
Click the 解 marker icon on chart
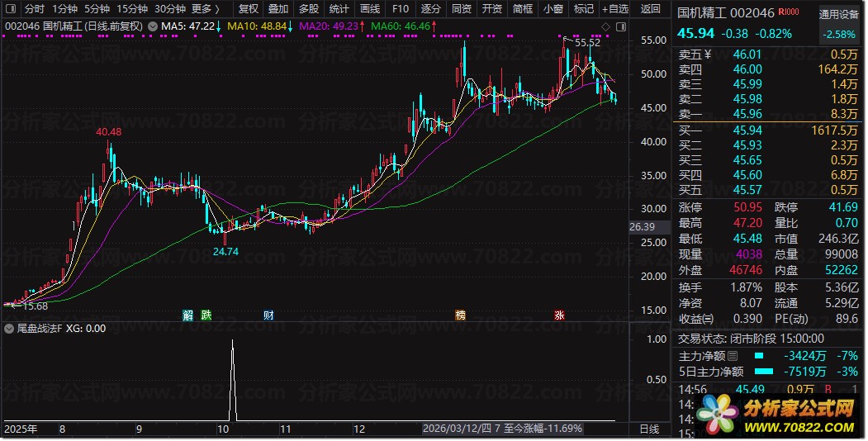(x=188, y=315)
